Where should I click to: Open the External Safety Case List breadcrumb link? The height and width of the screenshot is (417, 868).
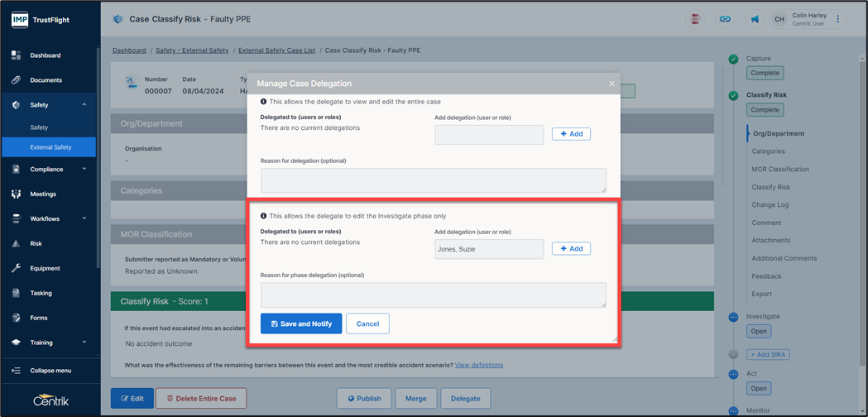(x=276, y=50)
